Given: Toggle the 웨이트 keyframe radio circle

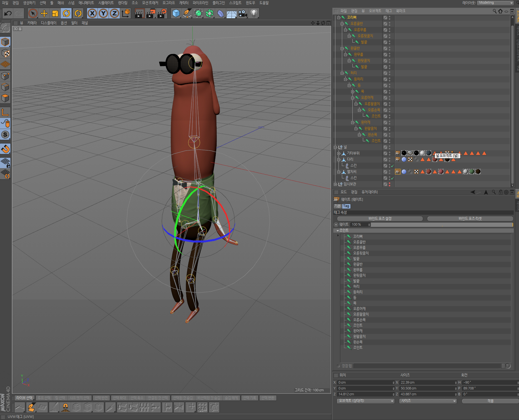Looking at the screenshot, I should 336,225.
